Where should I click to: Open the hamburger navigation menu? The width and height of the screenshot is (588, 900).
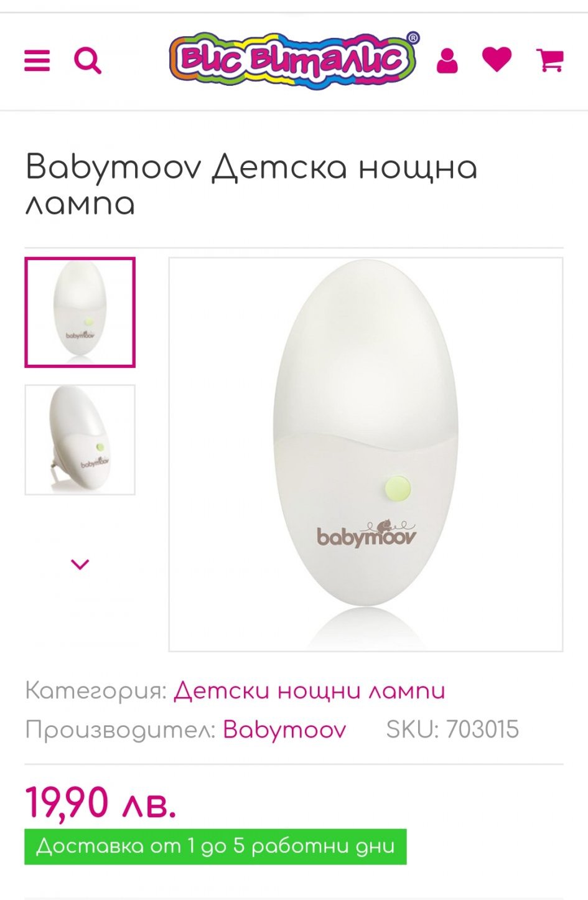(37, 61)
